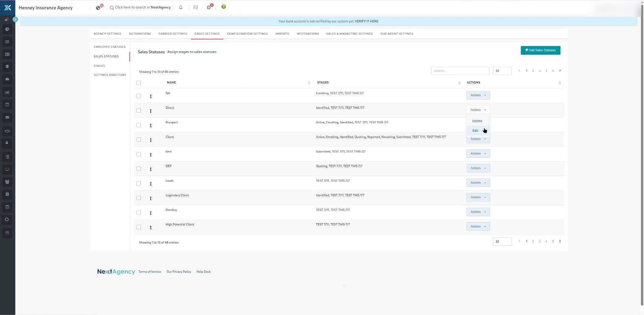Click the monitor screen sidebar icon

coord(7,169)
